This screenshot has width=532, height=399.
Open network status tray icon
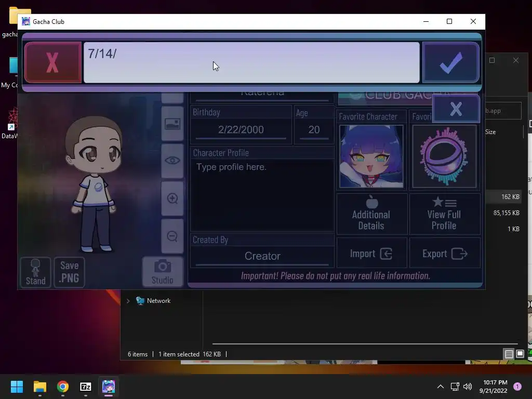click(455, 387)
